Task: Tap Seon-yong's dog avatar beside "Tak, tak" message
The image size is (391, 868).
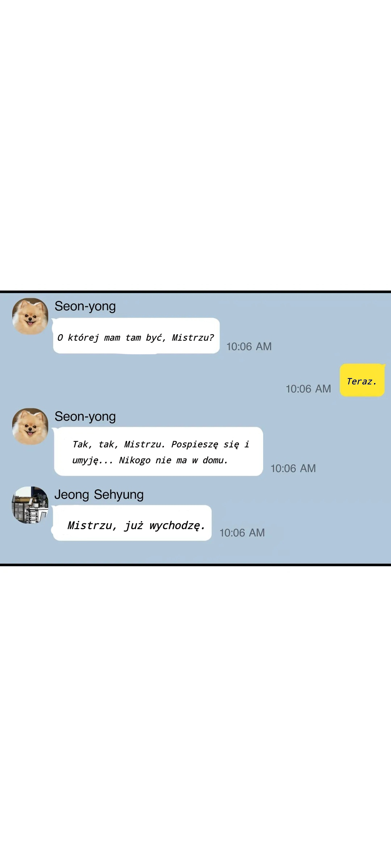Action: 30,426
